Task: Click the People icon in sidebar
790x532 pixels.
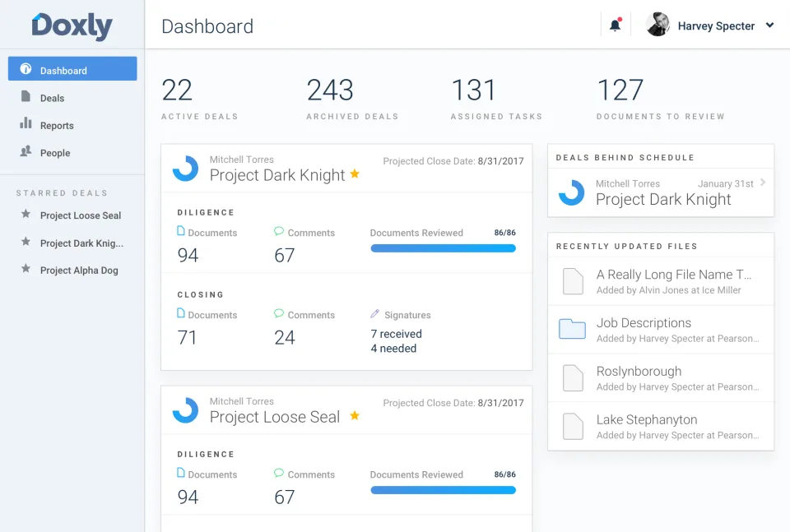Action: (26, 150)
